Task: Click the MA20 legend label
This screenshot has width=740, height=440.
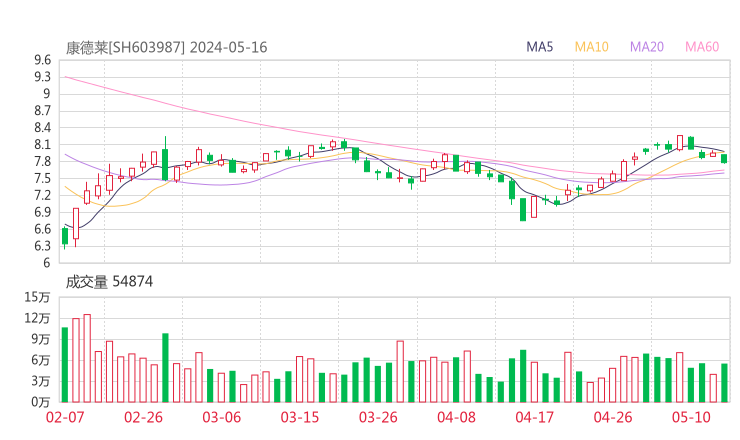Action: [x=647, y=47]
